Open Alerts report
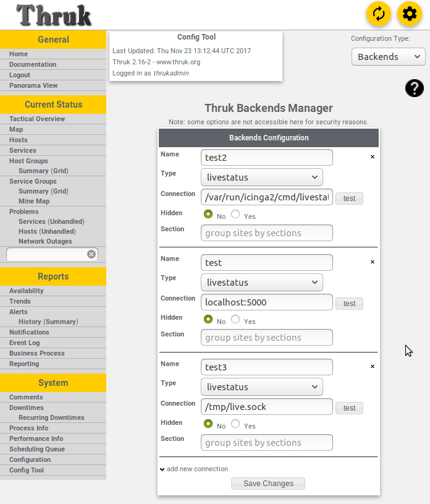The height and width of the screenshot is (504, 430). pyautogui.click(x=19, y=312)
